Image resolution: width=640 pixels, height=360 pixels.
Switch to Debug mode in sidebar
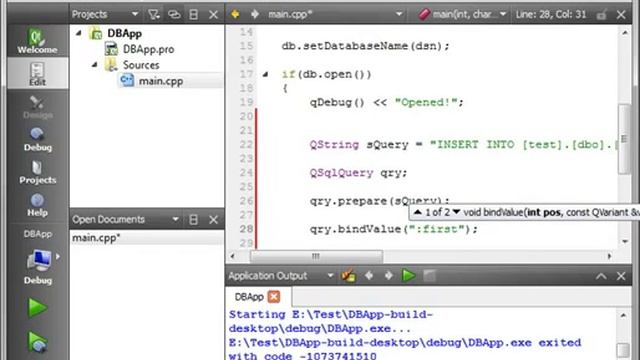click(x=37, y=139)
